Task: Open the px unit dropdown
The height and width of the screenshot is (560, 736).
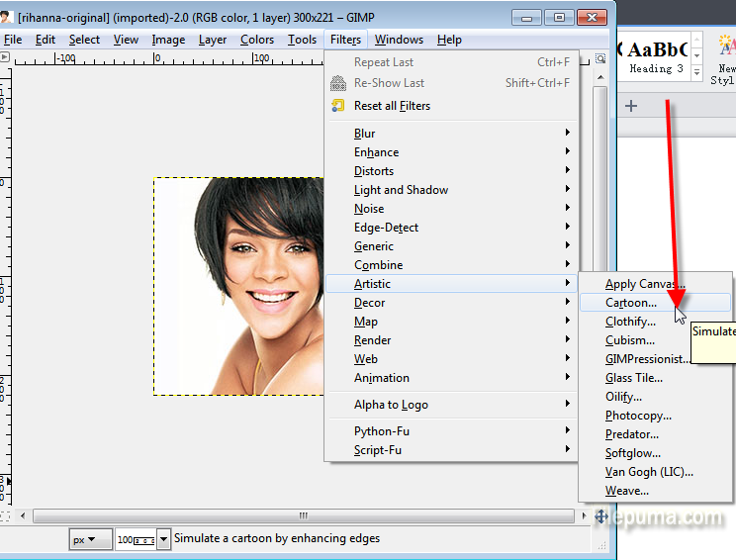Action: (x=90, y=539)
